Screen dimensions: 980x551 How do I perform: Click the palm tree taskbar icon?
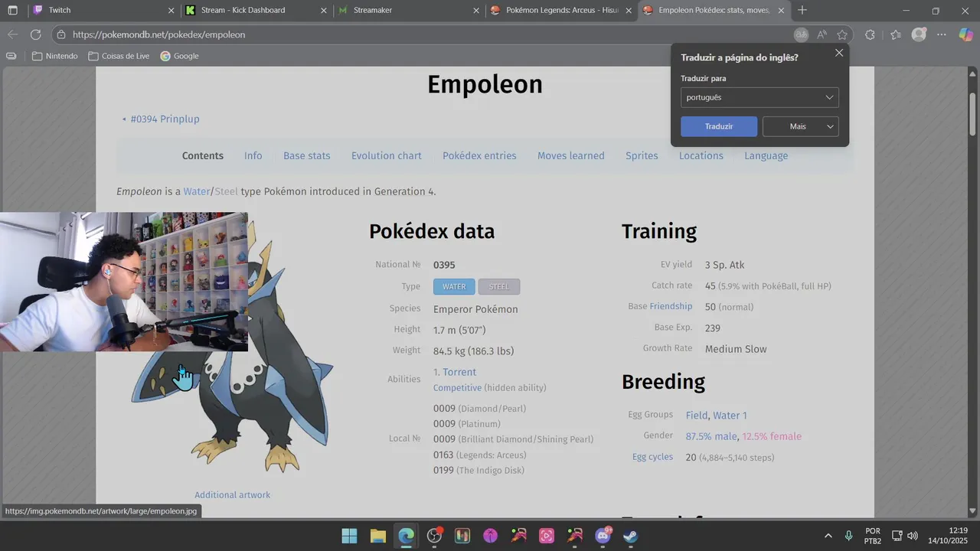(x=490, y=536)
